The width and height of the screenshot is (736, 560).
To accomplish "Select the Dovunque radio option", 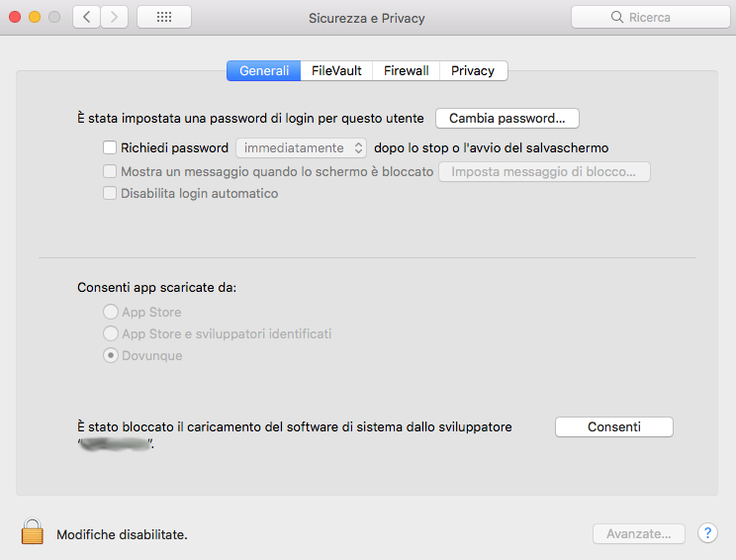I will (x=111, y=355).
